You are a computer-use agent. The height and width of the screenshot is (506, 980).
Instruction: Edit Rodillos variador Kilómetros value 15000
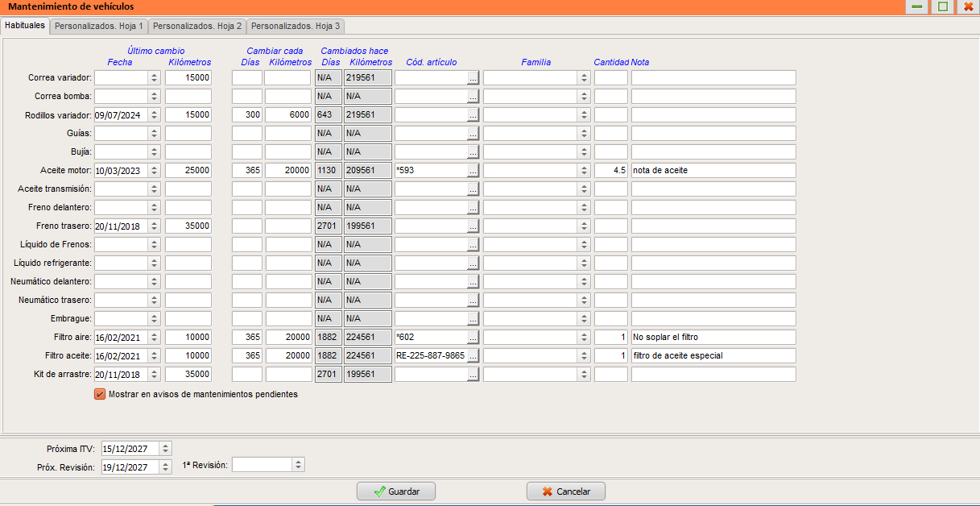(x=188, y=115)
